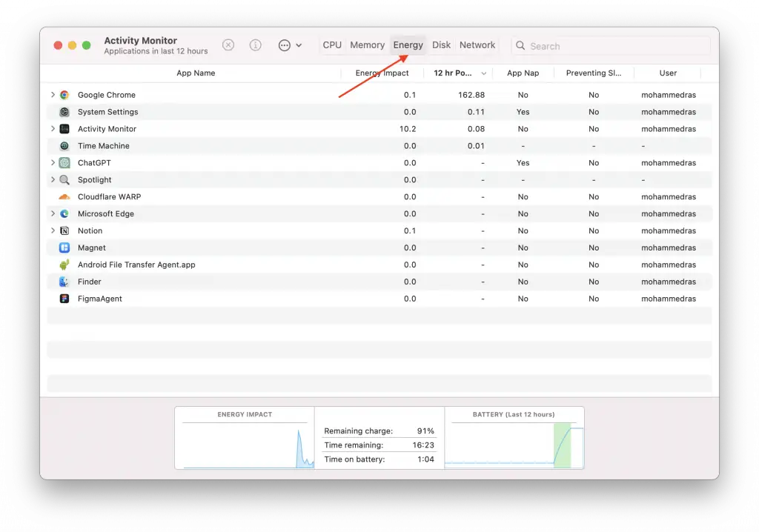Toggle sort order on 12 hr Power column
Image resolution: width=759 pixels, height=532 pixels.
point(483,73)
